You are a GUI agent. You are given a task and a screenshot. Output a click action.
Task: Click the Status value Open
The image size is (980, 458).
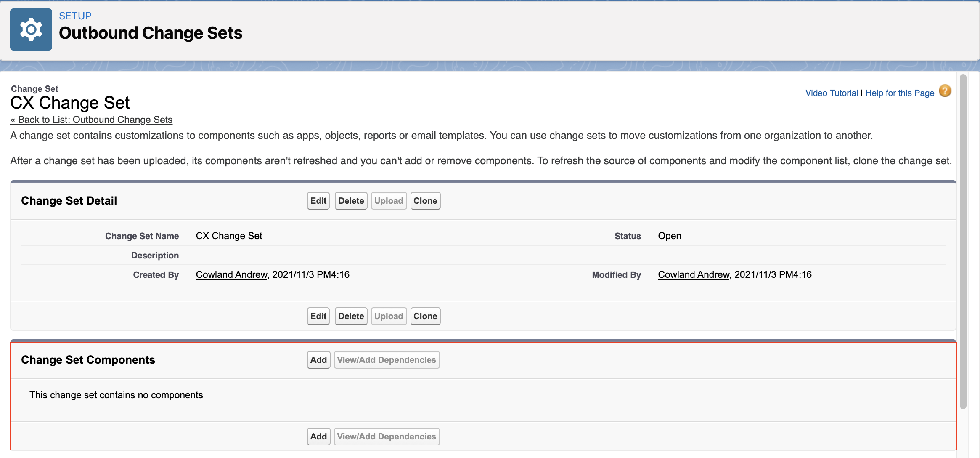[670, 236]
